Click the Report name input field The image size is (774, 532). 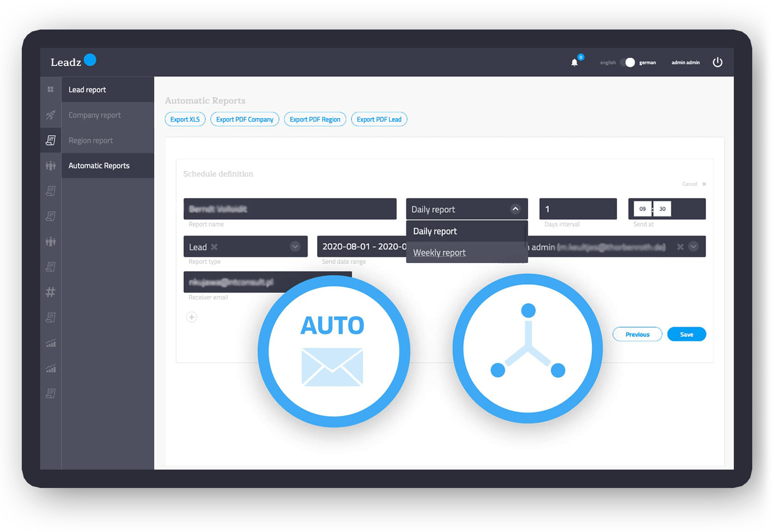click(x=290, y=209)
